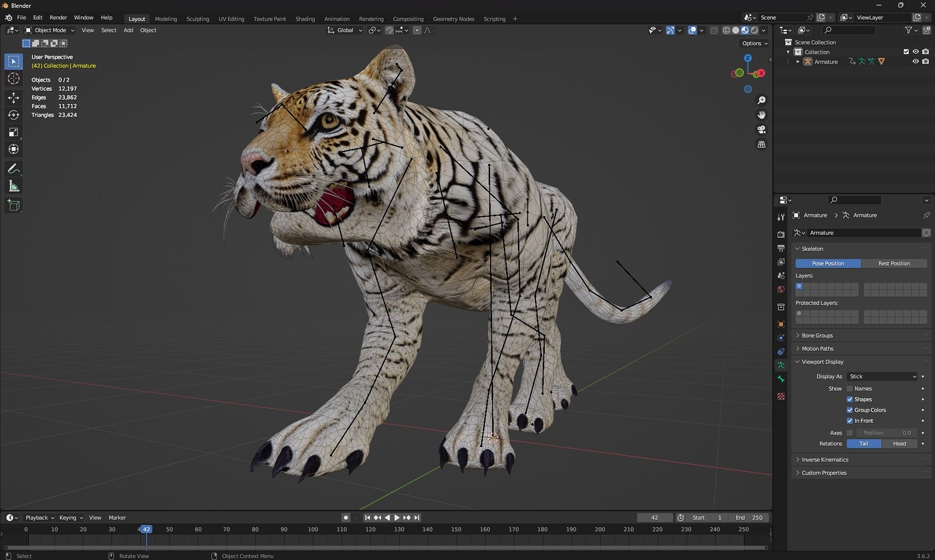Screen dimensions: 935x560
Task: Select the Measure tool
Action: tap(14, 186)
